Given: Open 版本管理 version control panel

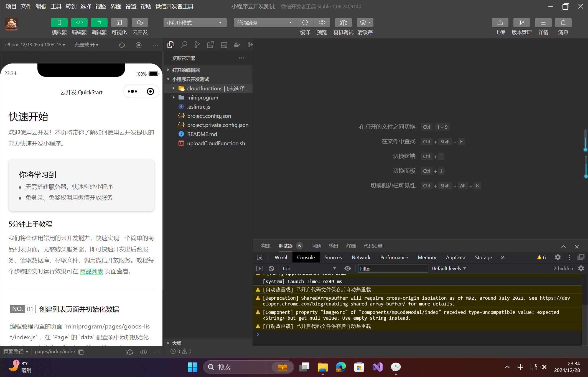Looking at the screenshot, I should [x=521, y=26].
